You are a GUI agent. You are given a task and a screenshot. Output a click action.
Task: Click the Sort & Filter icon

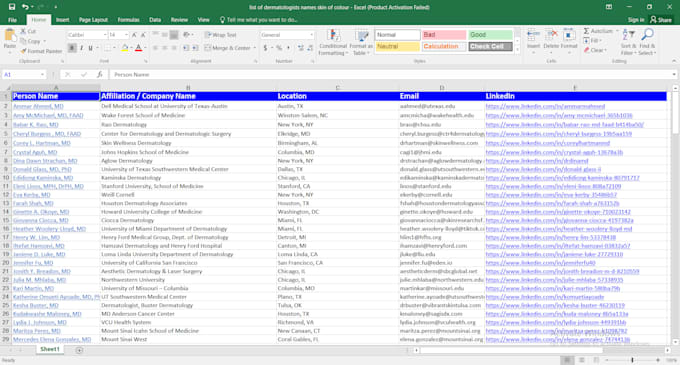point(628,35)
